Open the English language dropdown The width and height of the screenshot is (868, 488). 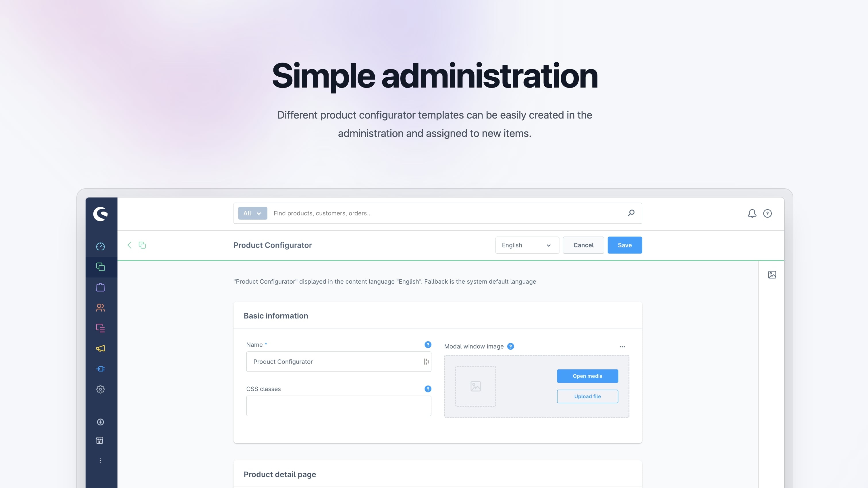[526, 245]
